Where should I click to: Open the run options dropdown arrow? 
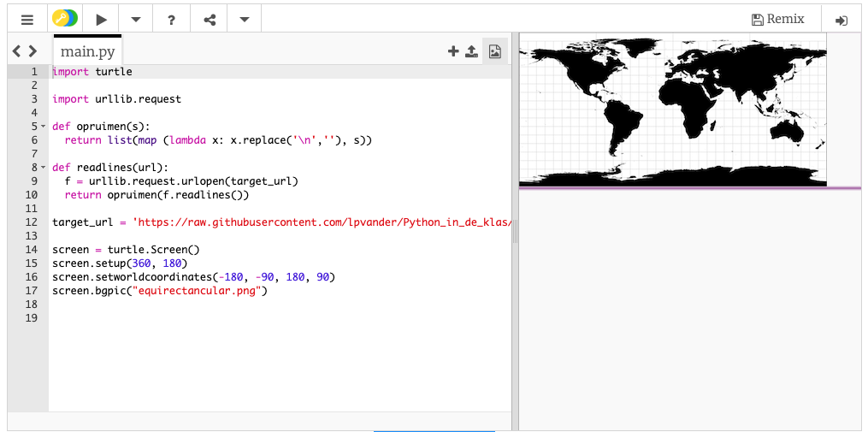pyautogui.click(x=136, y=20)
